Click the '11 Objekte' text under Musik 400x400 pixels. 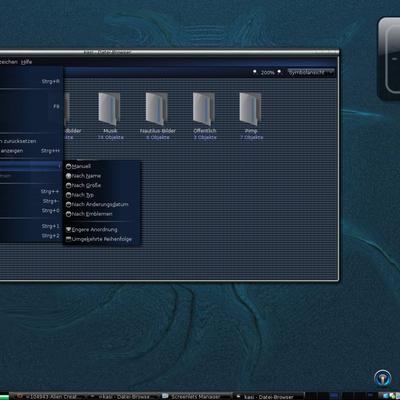110,137
